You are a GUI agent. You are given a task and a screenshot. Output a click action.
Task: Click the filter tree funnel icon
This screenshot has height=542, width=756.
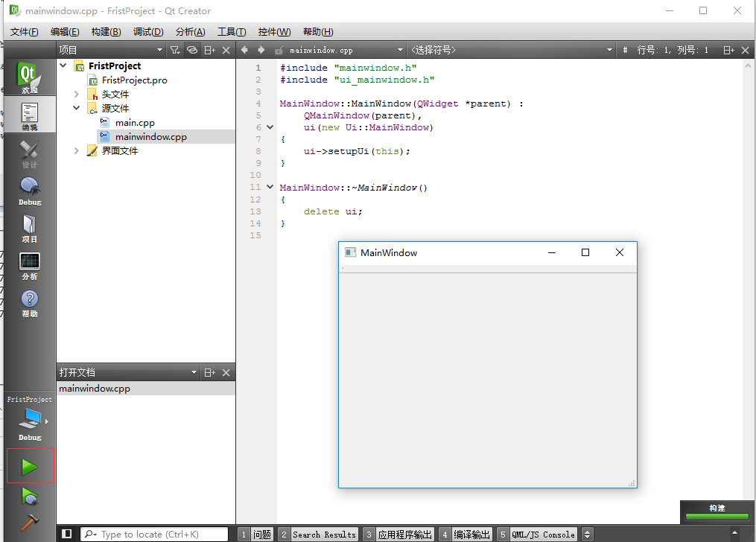click(x=174, y=50)
